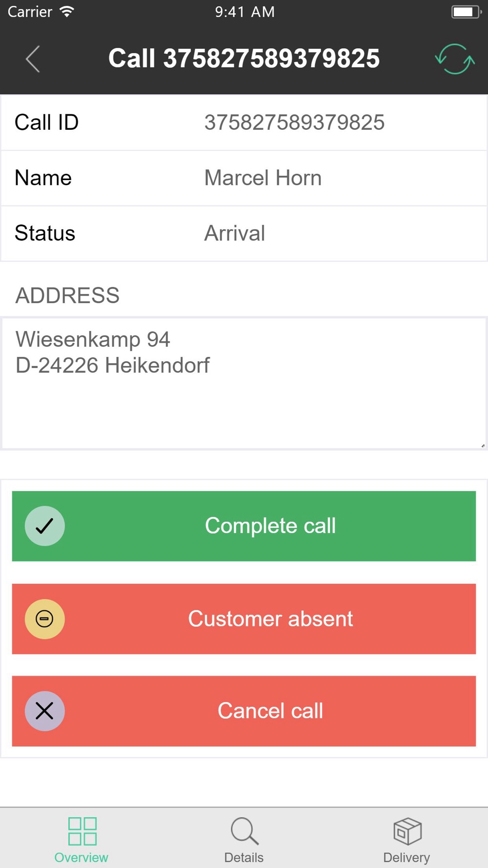Select the Cancel call button
488x868 pixels.
tap(244, 711)
